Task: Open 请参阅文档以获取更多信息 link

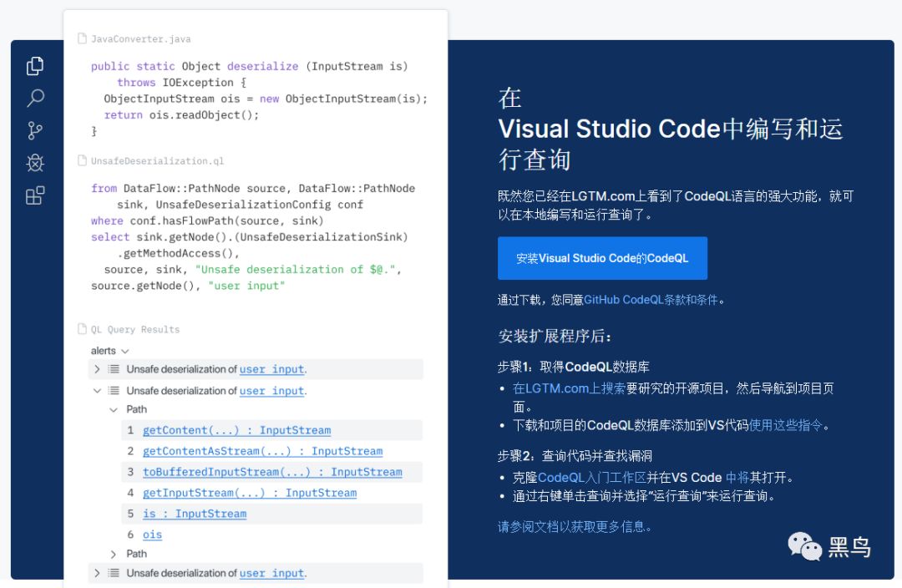Action: coord(574,526)
